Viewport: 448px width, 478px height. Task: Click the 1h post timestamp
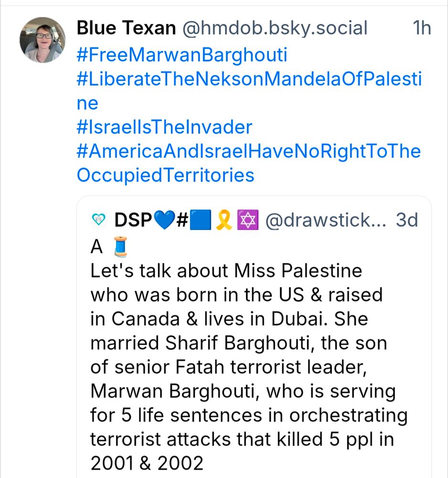(421, 29)
